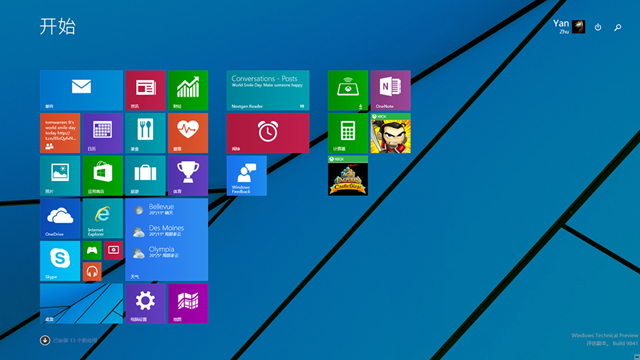Open the small red Video tile

113,250
